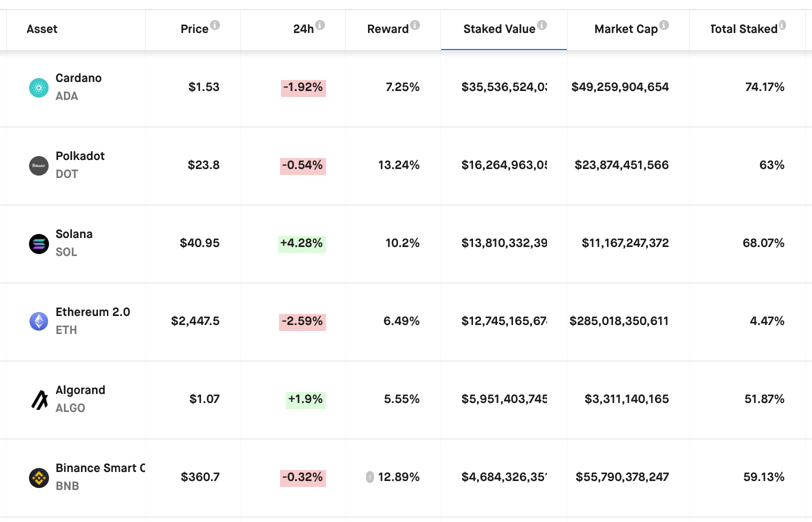
Task: Open the info icon next to Reward
Action: pyautogui.click(x=415, y=24)
